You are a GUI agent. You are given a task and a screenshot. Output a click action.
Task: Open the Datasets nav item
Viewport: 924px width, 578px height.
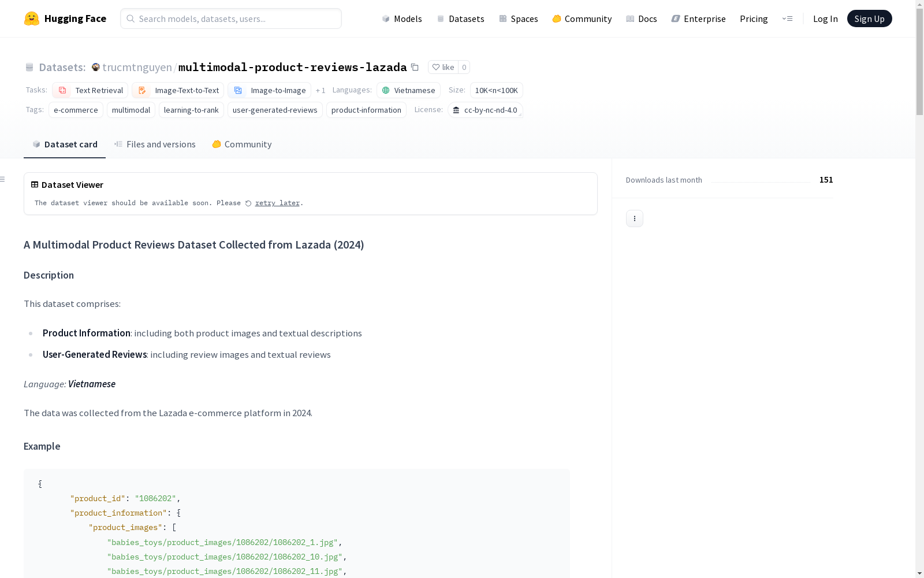tap(460, 18)
